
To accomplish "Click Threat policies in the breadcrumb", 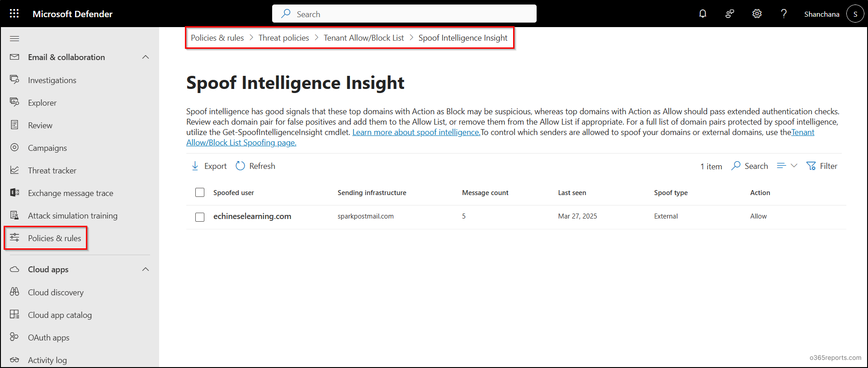I will point(283,38).
